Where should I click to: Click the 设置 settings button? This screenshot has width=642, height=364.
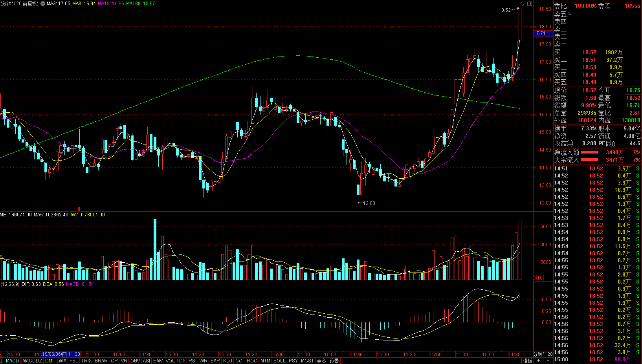[x=334, y=361]
